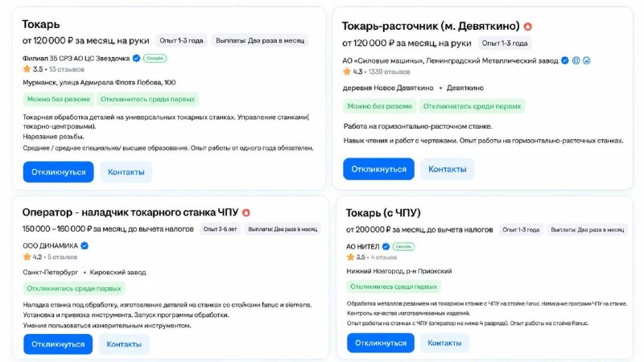The height and width of the screenshot is (362, 644).
Task: Open the Токарь (с ЧПУ) vacancy title
Action: (383, 213)
